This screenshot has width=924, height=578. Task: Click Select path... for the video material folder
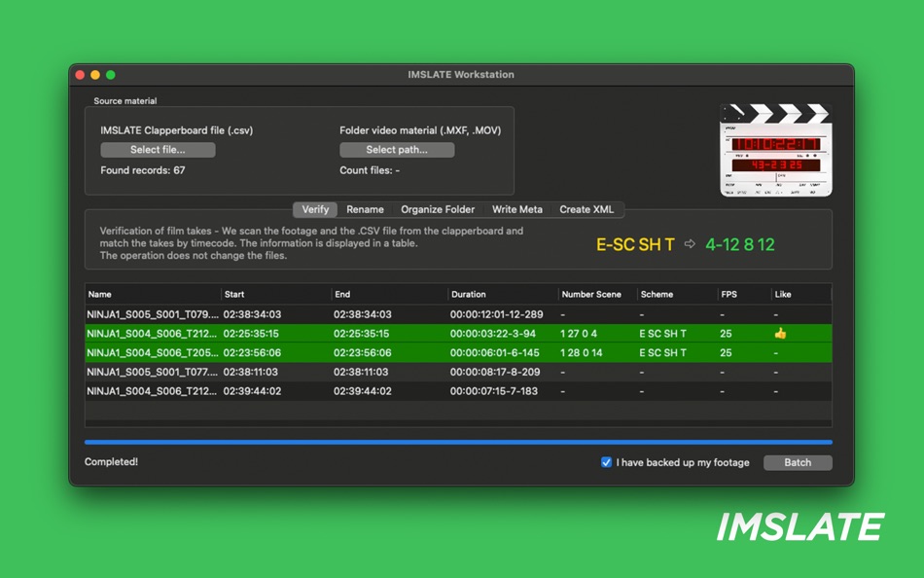tap(397, 149)
